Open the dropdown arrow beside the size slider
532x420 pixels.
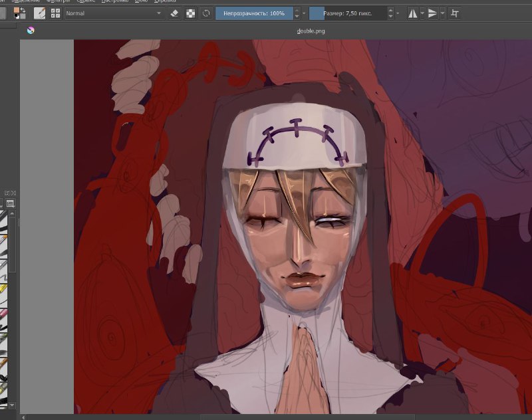[x=398, y=13]
